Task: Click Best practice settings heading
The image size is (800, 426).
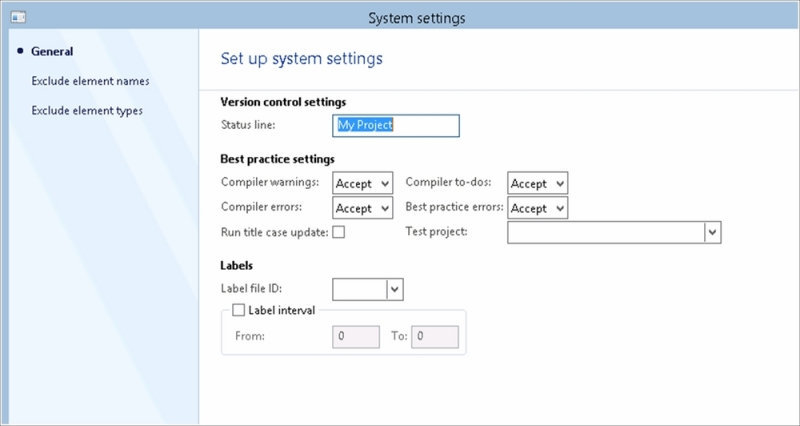Action: point(278,159)
